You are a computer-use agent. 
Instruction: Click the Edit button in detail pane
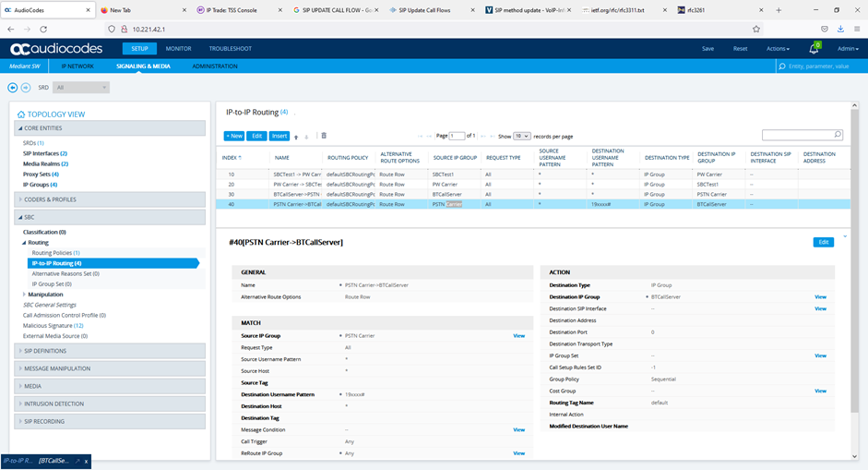(x=824, y=242)
